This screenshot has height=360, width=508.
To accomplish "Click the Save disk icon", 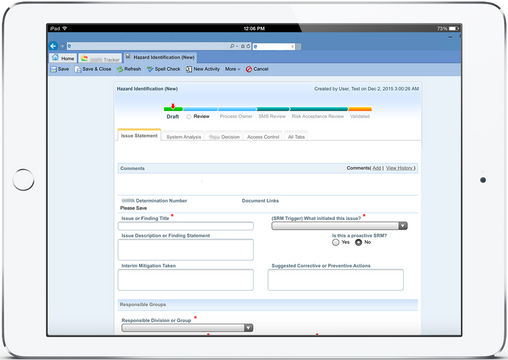I will (x=53, y=69).
